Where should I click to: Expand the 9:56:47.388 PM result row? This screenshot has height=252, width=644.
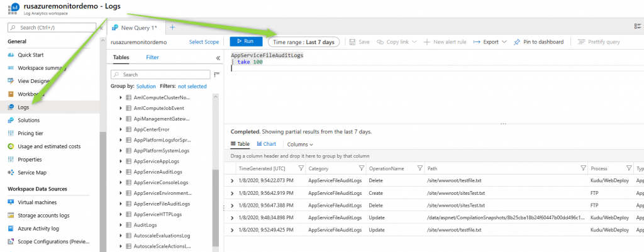pos(232,205)
